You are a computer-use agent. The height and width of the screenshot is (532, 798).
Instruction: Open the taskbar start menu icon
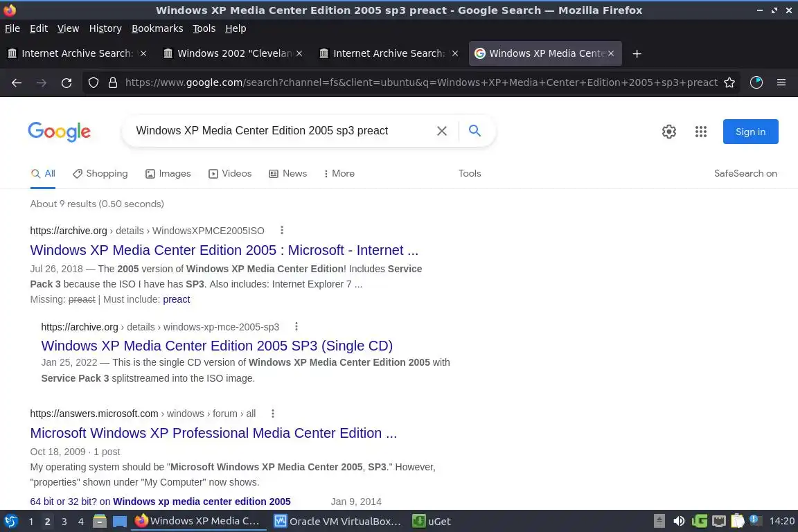click(x=10, y=521)
